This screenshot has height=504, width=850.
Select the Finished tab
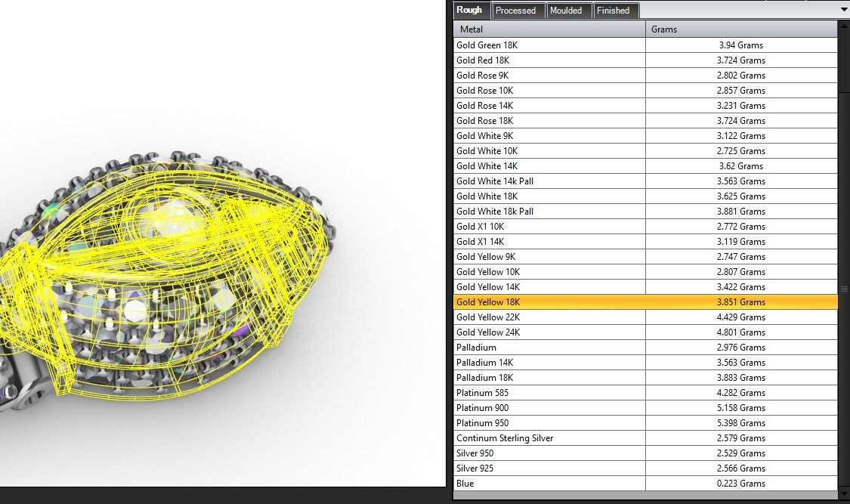pos(613,11)
